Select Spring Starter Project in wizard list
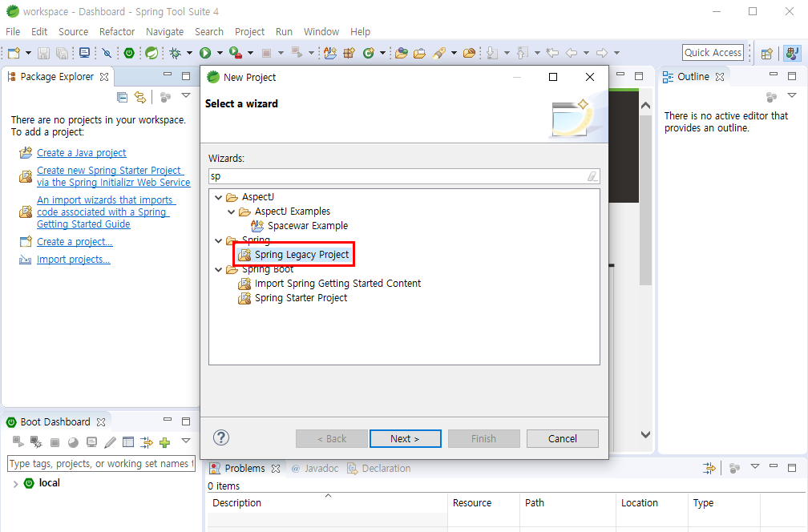Image resolution: width=808 pixels, height=532 pixels. click(x=301, y=298)
